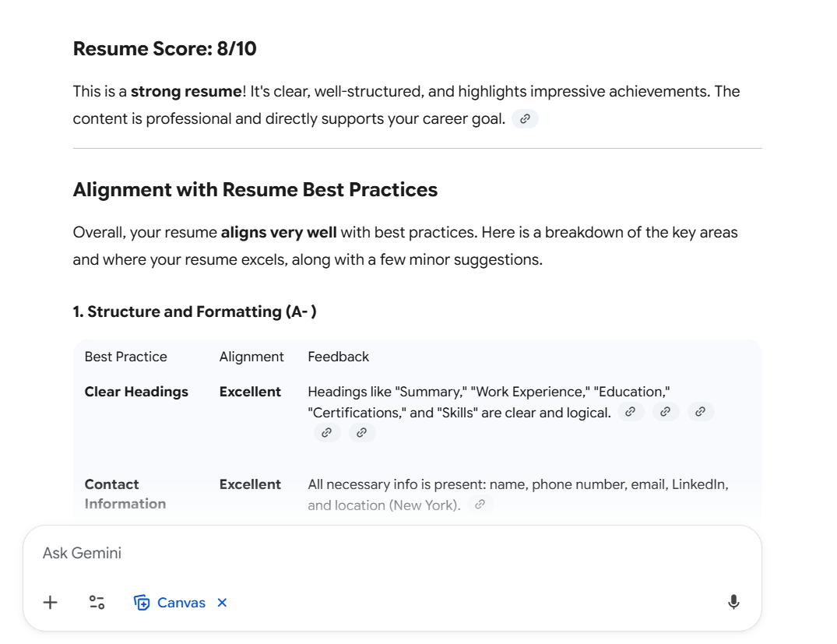
Task: Click "Alignment with Resume Best Practices" heading
Action: tap(255, 189)
